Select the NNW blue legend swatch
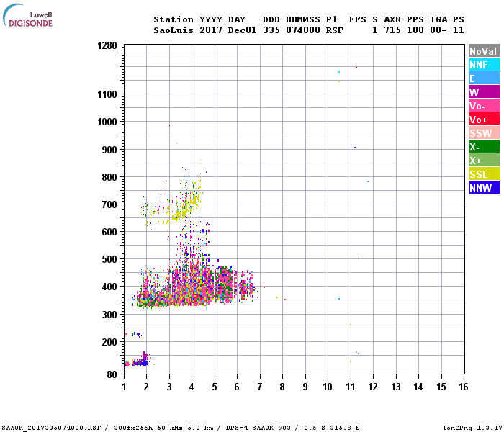 [x=484, y=188]
